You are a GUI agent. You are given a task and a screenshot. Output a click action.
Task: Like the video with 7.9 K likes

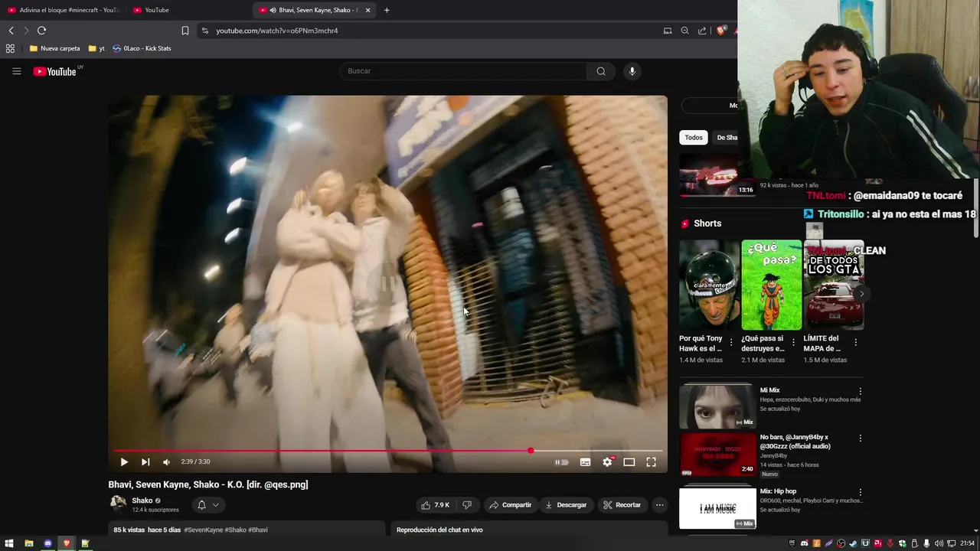pyautogui.click(x=435, y=505)
